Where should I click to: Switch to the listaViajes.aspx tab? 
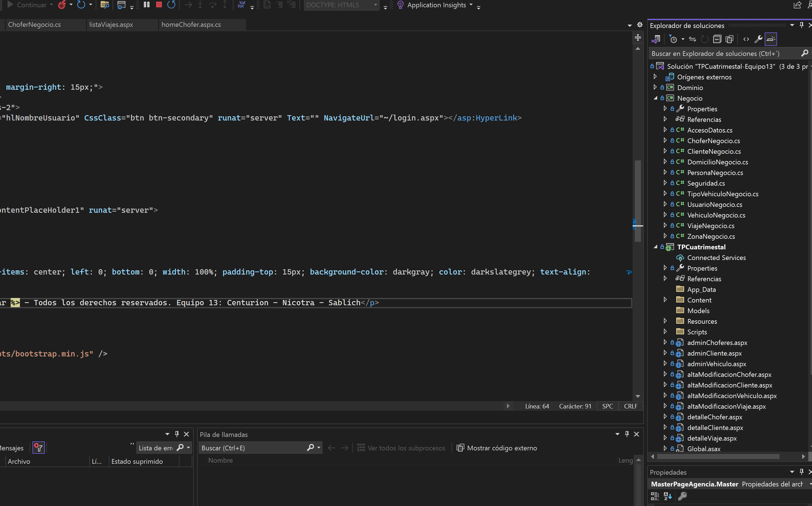point(111,24)
